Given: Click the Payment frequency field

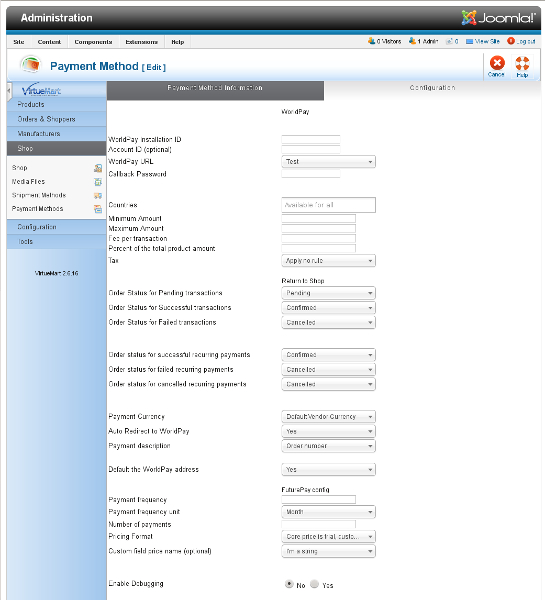Looking at the screenshot, I should 318,500.
